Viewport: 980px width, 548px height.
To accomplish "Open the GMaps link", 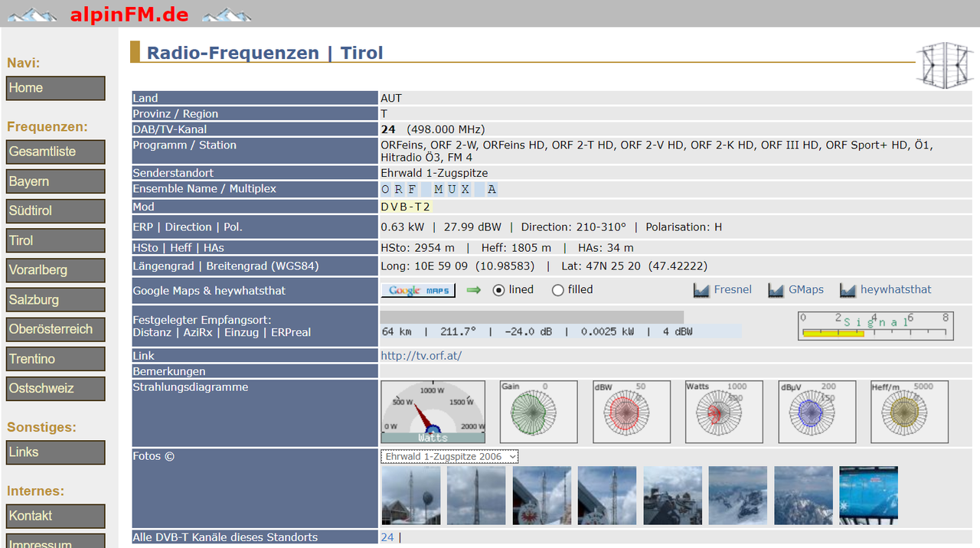I will (806, 289).
